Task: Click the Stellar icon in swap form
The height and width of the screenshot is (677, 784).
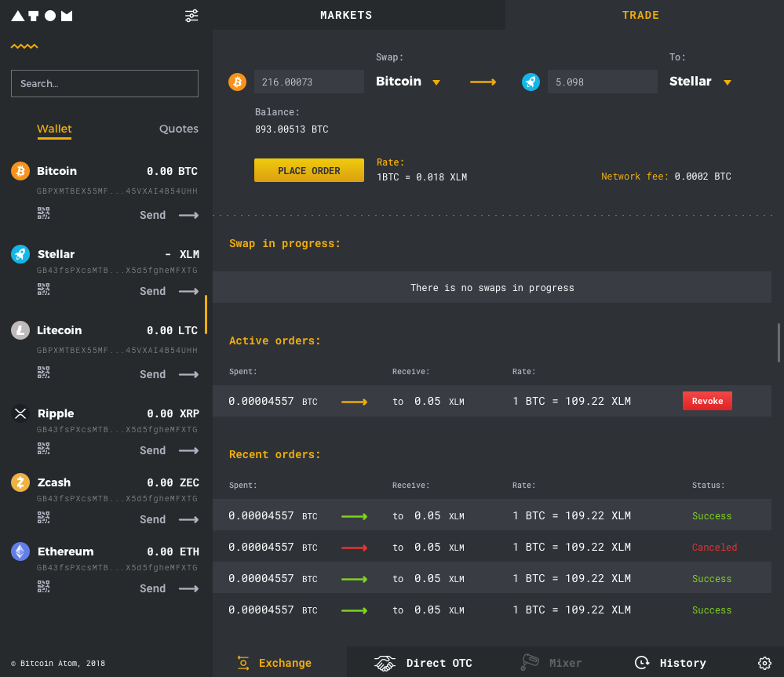Action: tap(531, 82)
